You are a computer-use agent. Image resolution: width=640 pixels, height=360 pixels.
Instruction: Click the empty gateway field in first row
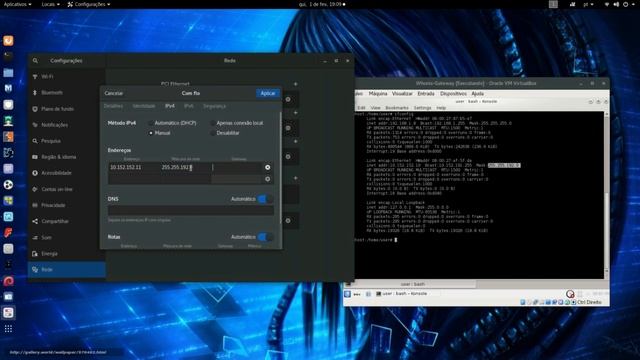(237, 167)
